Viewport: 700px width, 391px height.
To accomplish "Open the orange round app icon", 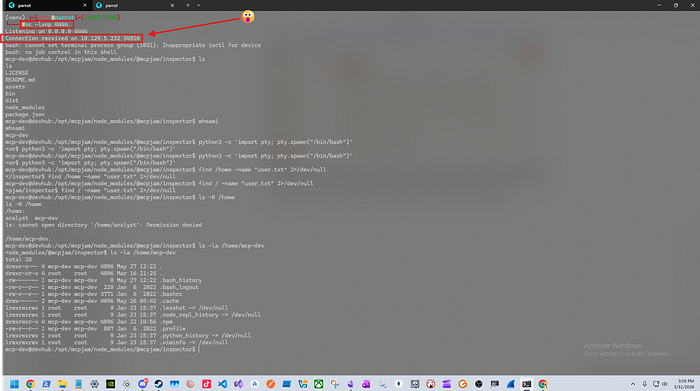I will 271,384.
